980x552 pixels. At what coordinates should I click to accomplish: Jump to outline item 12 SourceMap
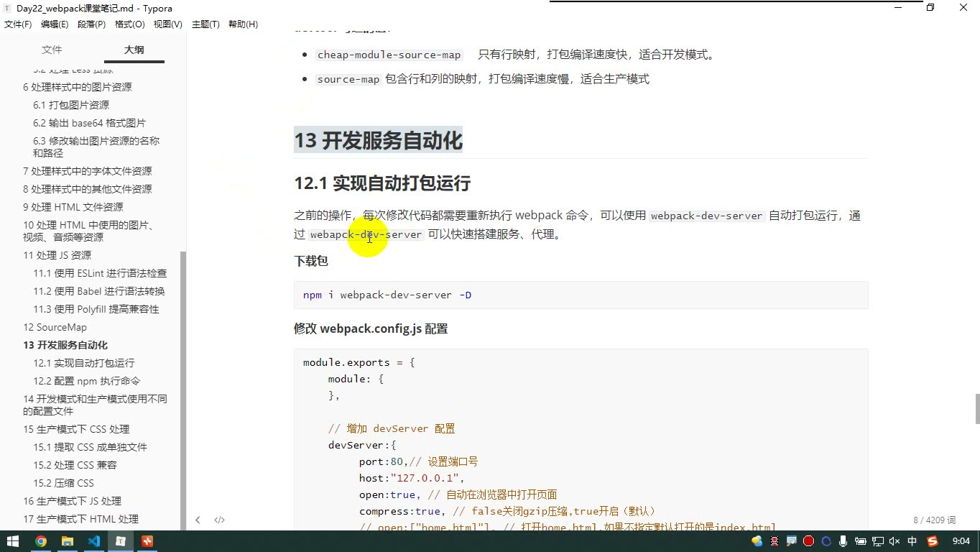click(x=55, y=327)
